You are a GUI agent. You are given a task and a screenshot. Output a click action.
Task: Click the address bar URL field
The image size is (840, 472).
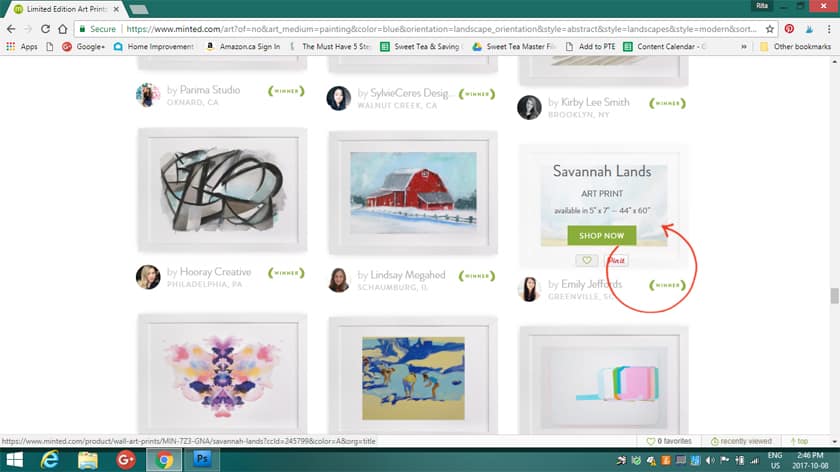tap(441, 29)
